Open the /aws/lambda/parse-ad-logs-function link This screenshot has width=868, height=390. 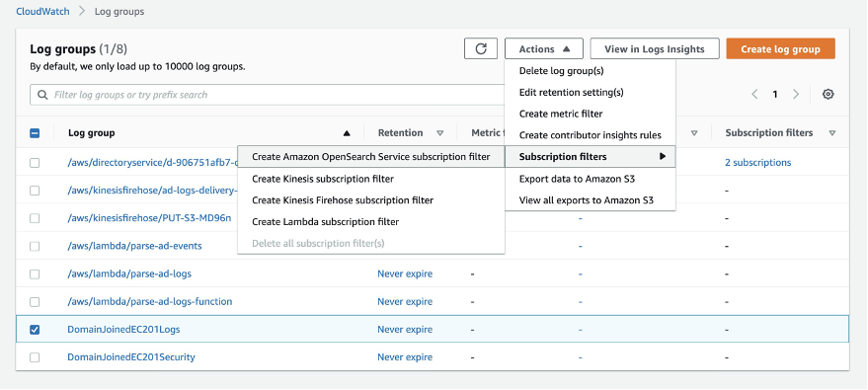point(149,301)
